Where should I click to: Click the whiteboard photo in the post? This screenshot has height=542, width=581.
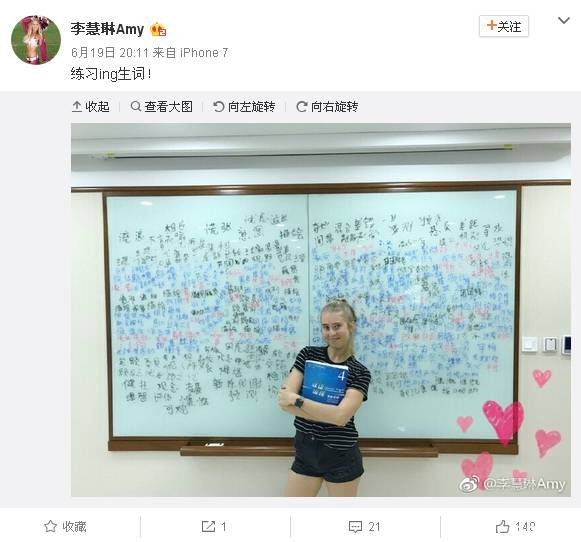pyautogui.click(x=321, y=310)
